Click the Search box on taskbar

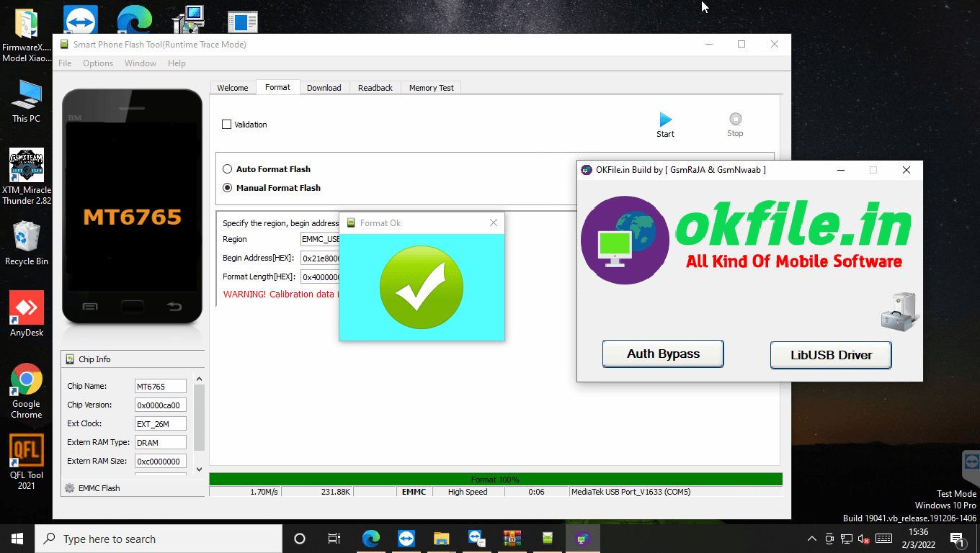click(159, 539)
